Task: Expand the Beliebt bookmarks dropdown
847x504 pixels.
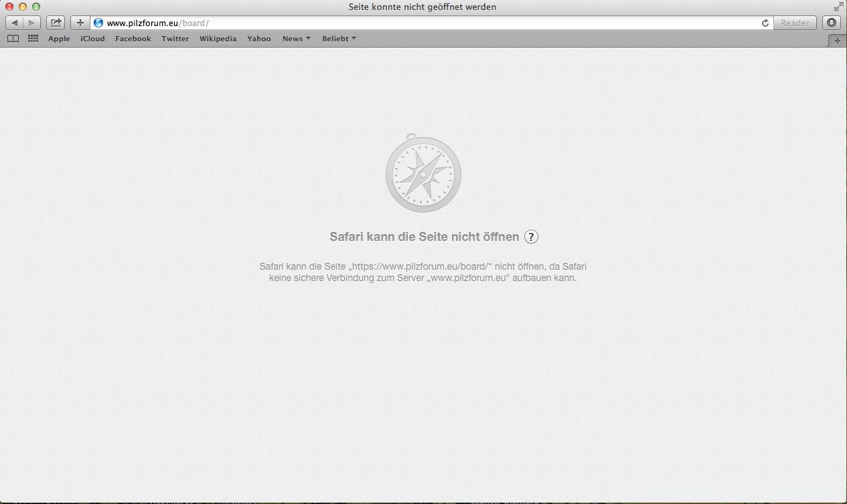Action: coord(339,39)
